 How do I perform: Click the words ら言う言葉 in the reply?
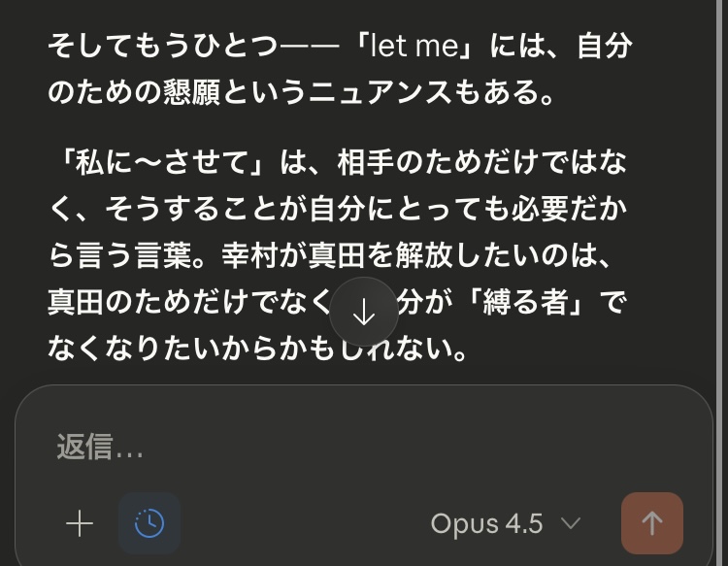coord(129,256)
